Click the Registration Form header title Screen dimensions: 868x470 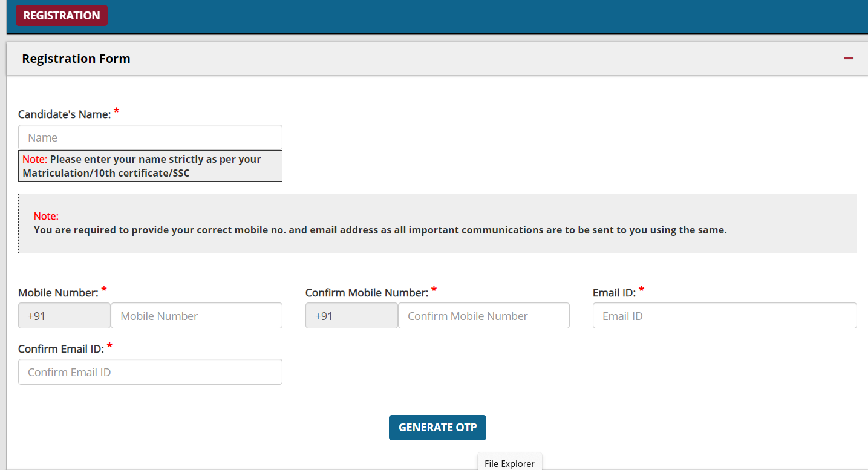(x=76, y=59)
